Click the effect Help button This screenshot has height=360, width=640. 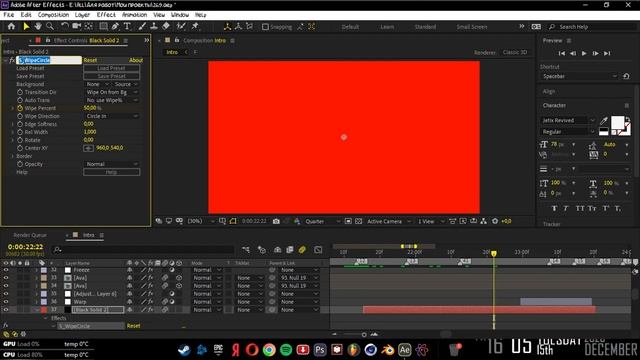pyautogui.click(x=111, y=172)
